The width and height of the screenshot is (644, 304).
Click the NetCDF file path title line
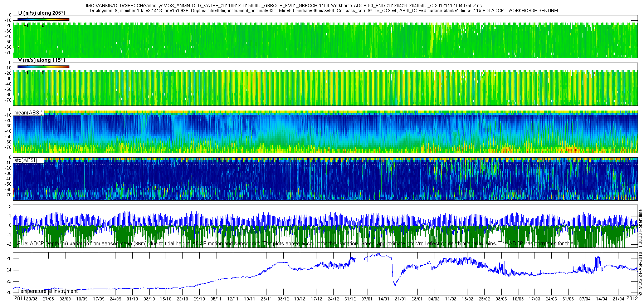pyautogui.click(x=283, y=6)
